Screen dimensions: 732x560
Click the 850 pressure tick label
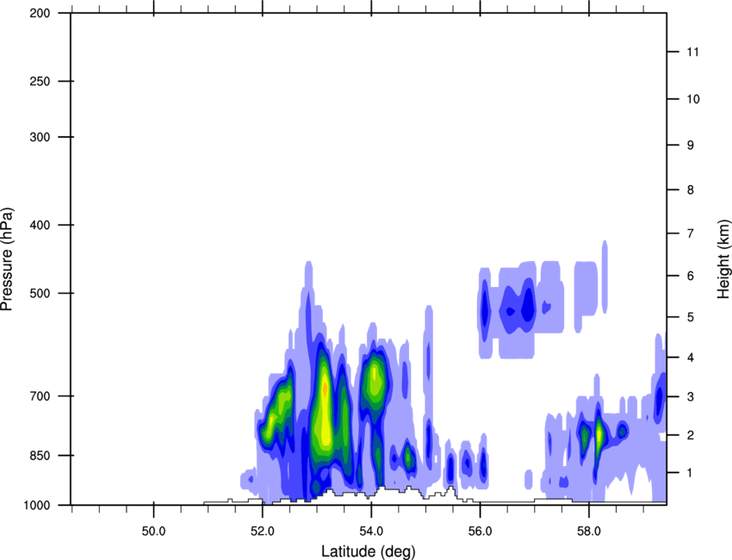tap(40, 456)
